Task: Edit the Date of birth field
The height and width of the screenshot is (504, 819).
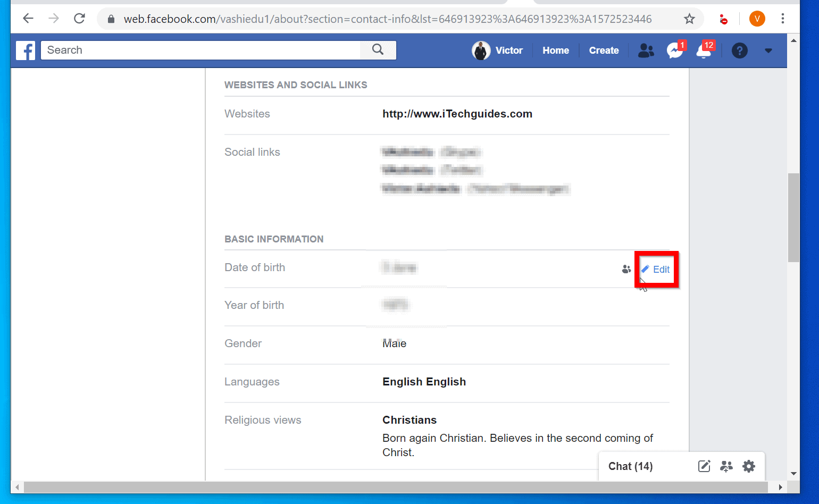Action: (656, 269)
